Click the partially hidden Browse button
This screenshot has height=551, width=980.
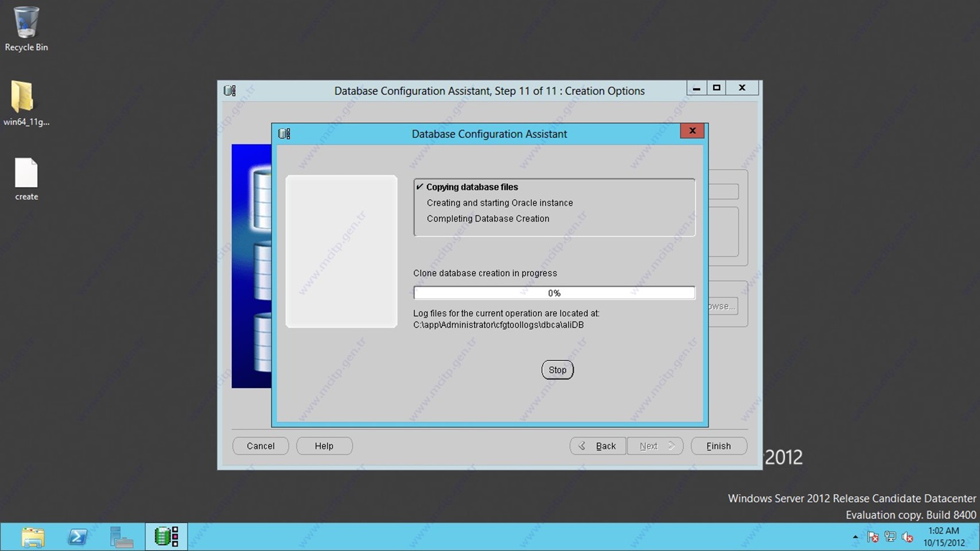coord(723,306)
